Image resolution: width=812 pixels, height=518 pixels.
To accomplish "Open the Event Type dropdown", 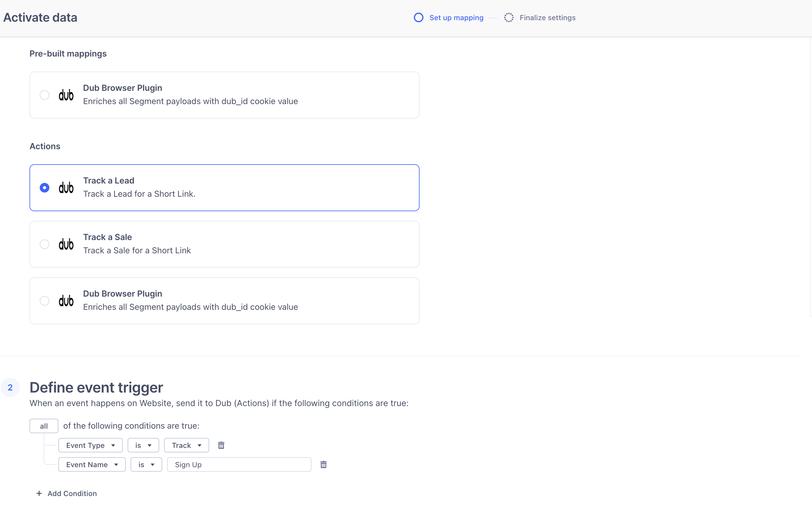I will 90,445.
